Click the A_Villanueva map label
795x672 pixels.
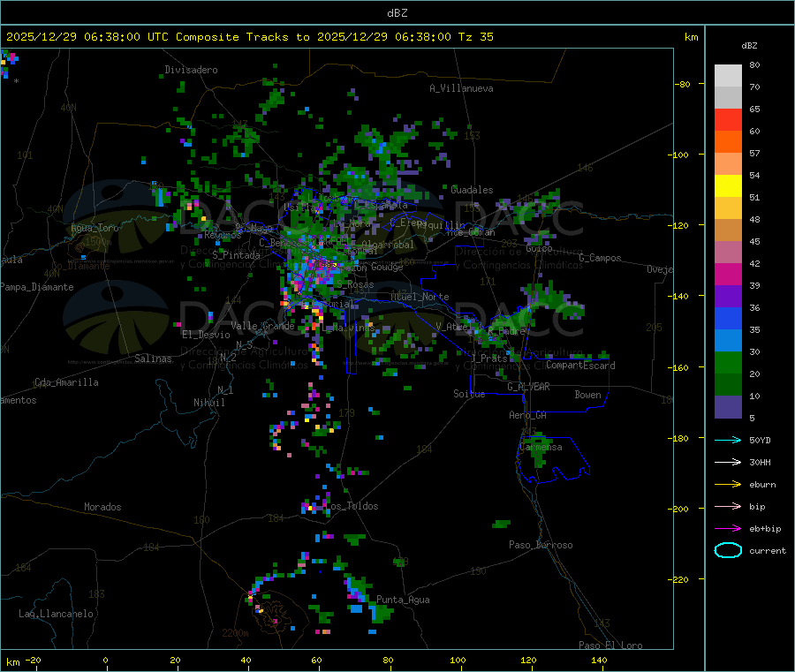click(461, 88)
